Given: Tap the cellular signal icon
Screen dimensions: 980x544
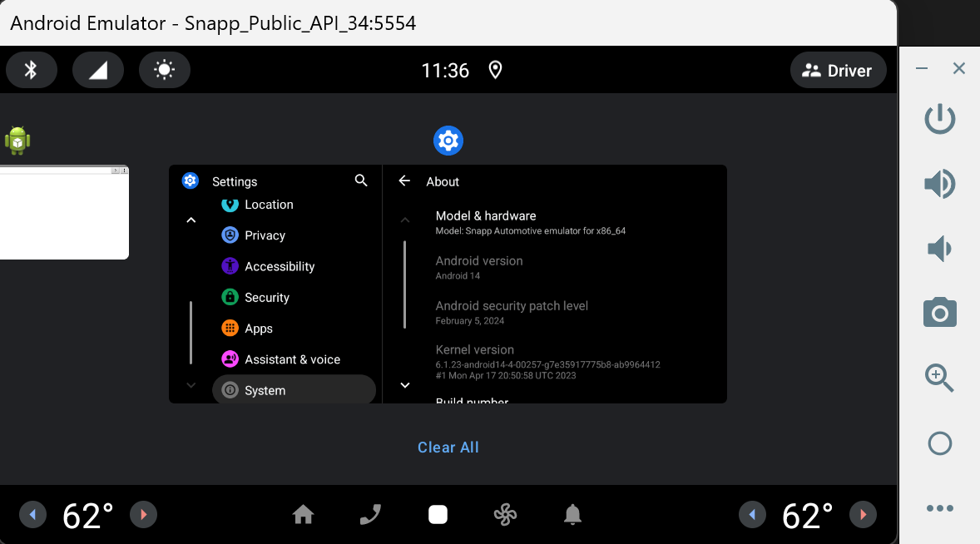Looking at the screenshot, I should [98, 71].
